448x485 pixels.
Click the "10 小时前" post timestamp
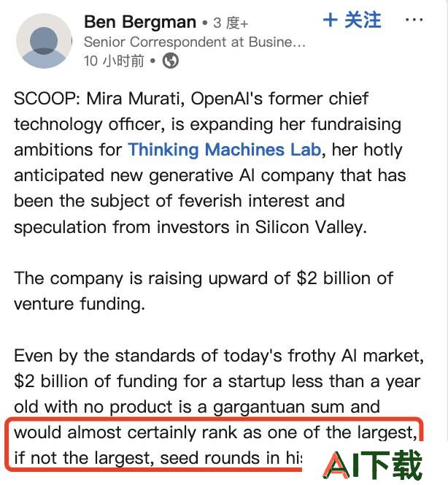coord(114,61)
